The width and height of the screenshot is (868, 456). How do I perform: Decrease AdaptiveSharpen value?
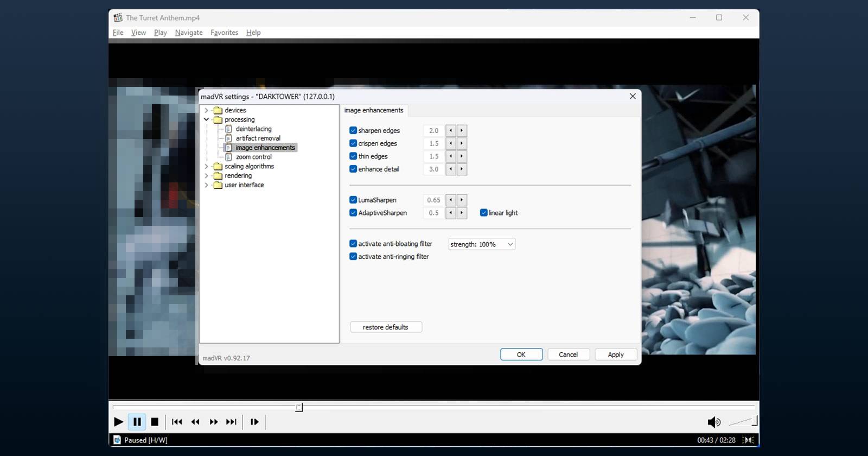pyautogui.click(x=451, y=213)
